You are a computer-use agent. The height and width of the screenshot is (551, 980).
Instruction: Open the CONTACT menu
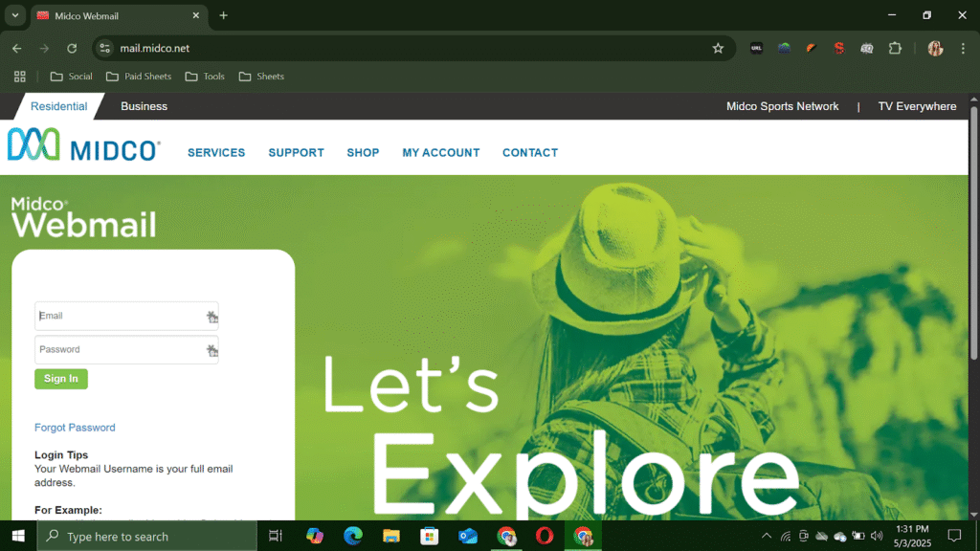click(530, 152)
